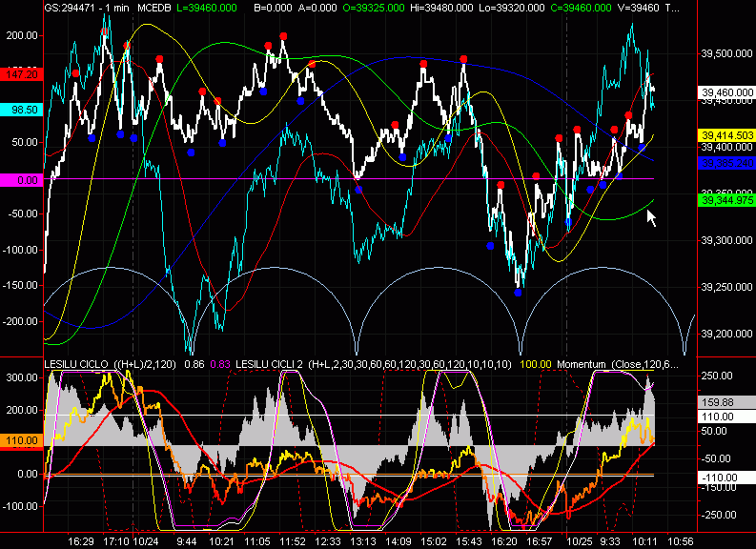Click the 39,200.000 right axis label
The width and height of the screenshot is (756, 549).
[726, 334]
